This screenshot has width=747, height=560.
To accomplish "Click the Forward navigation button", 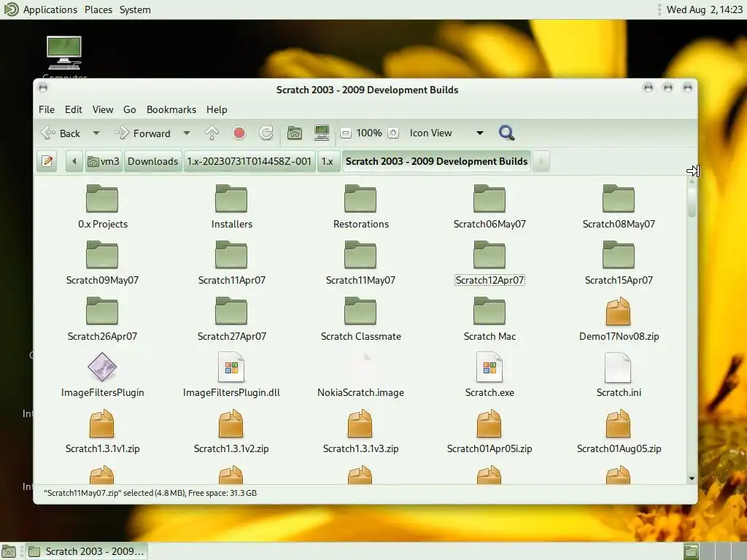I will point(143,133).
